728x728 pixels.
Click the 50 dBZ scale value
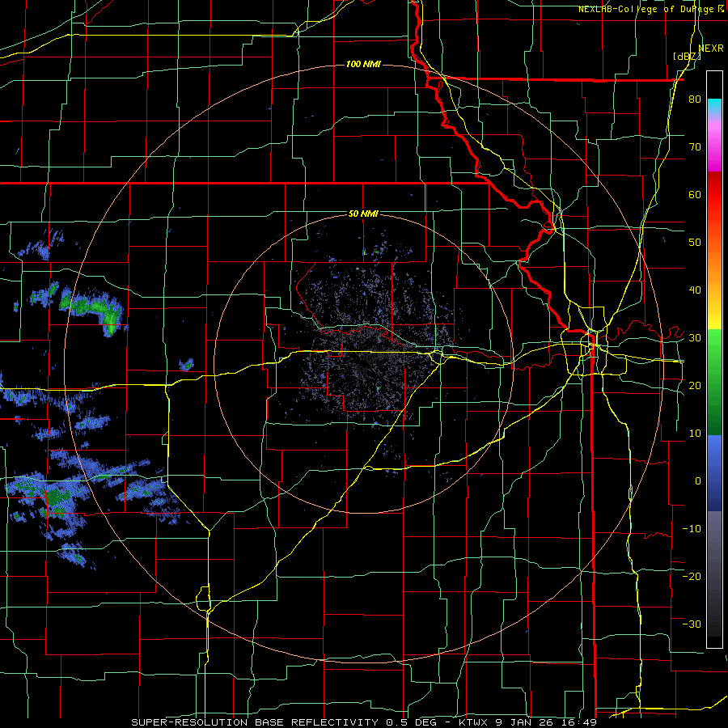pyautogui.click(x=695, y=243)
